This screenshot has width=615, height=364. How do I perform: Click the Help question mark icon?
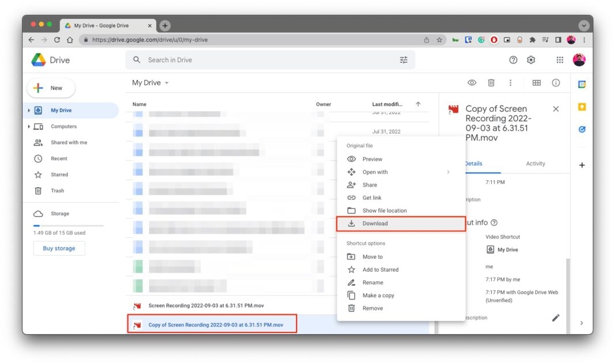click(x=513, y=60)
